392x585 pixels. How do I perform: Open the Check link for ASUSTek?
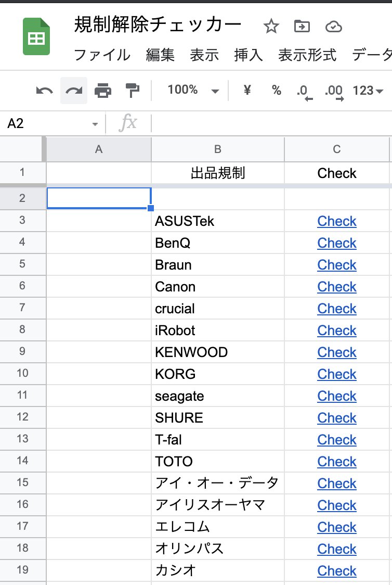[x=337, y=221]
